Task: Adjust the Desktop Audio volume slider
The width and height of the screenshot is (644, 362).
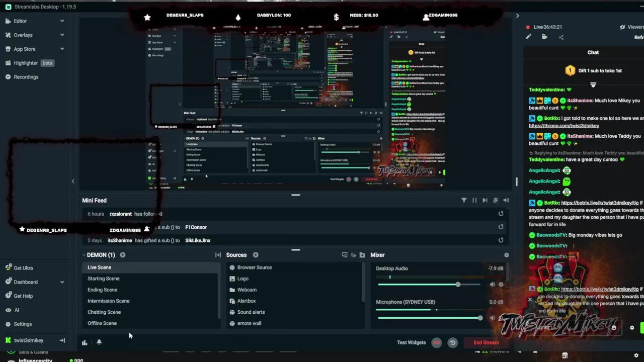Action: pos(429,285)
